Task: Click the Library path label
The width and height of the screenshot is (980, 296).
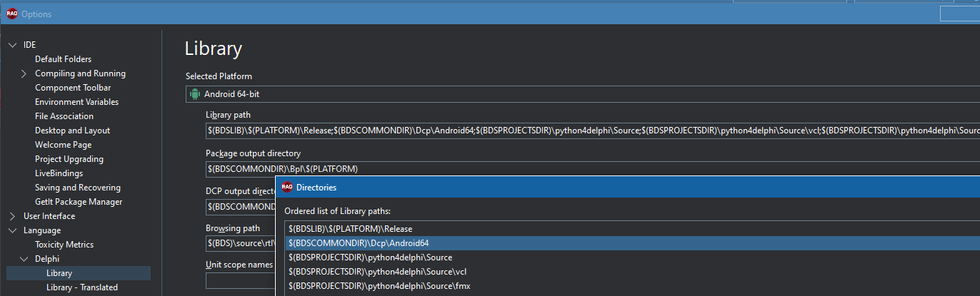Action: click(228, 115)
